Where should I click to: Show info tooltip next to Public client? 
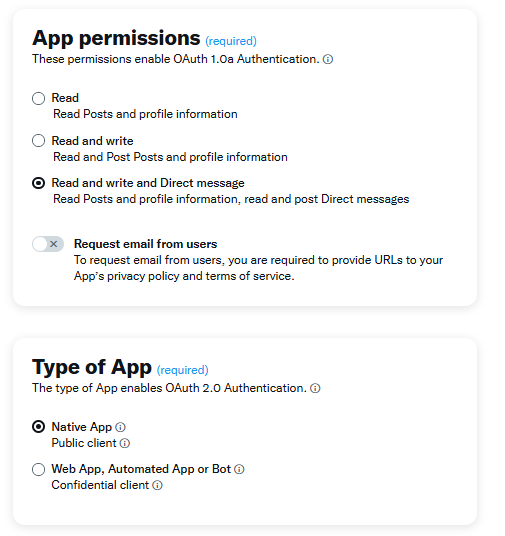(x=125, y=443)
